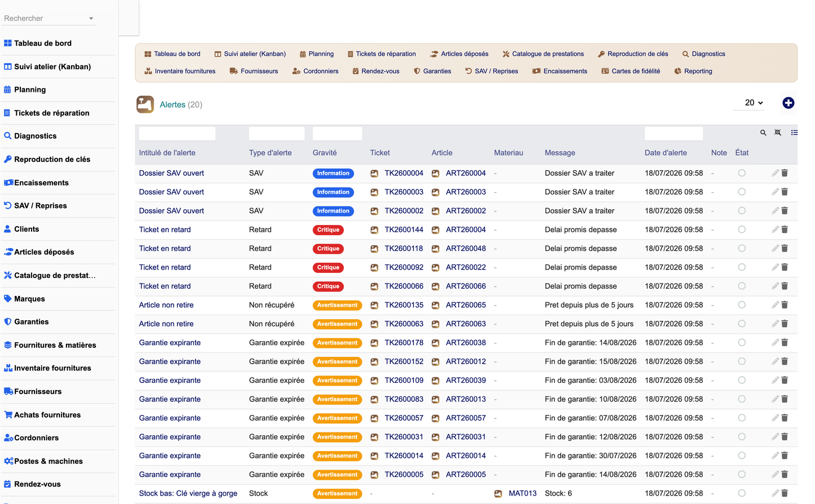Click the search magnifier icon in table header
Screen dimensions: 815x504
pyautogui.click(x=763, y=133)
